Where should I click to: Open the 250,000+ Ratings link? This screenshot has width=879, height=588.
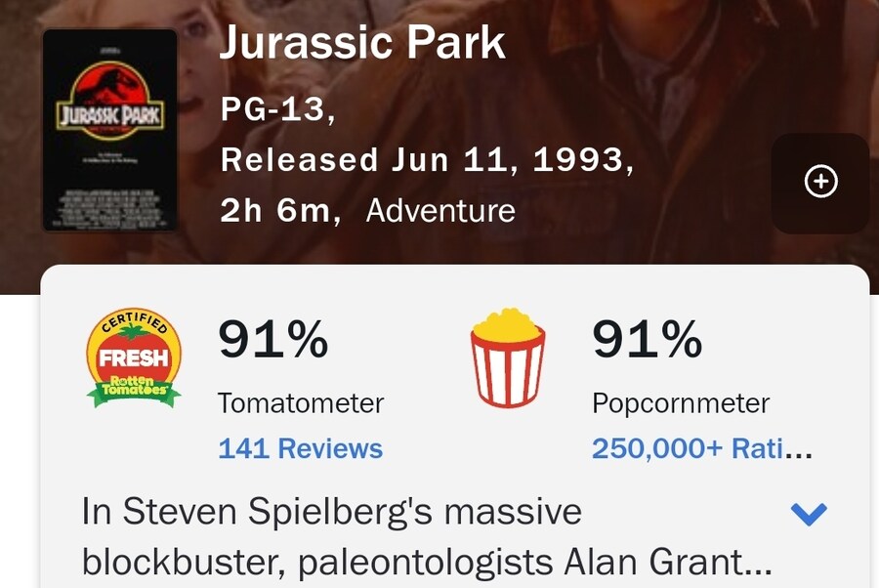pos(702,448)
